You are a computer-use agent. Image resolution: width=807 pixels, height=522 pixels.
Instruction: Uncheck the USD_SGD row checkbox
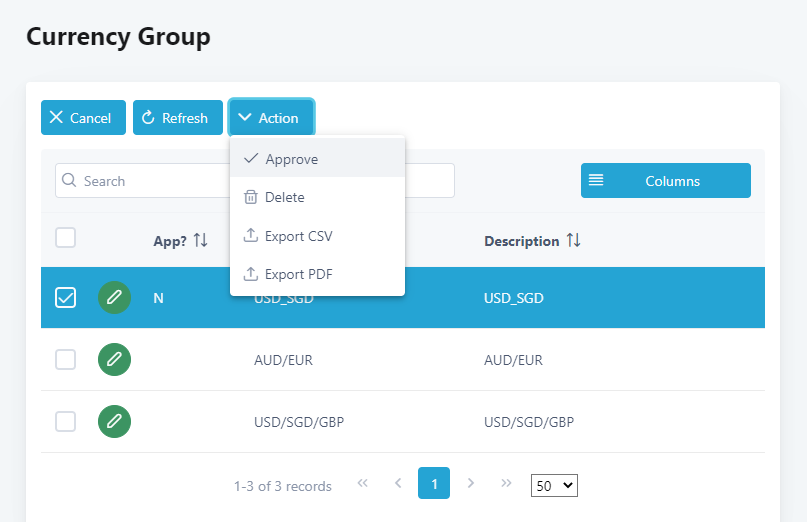[x=65, y=298]
